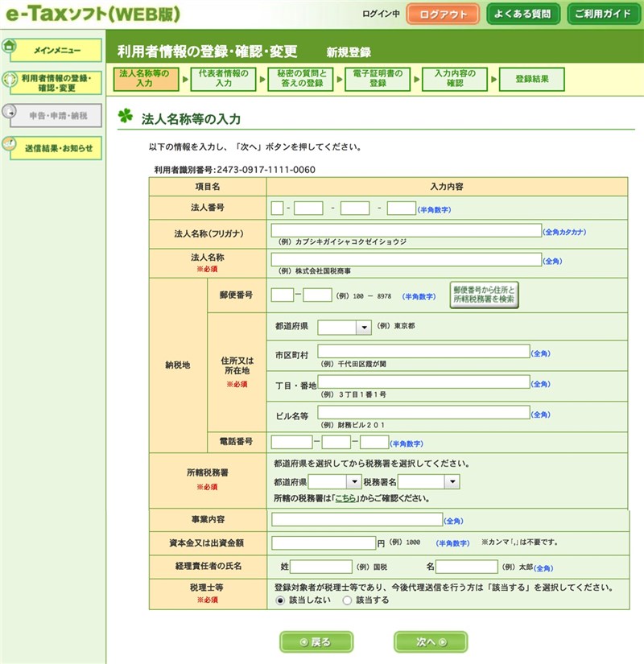Focus the 事業内容 text field
This screenshot has height=664, width=644.
click(x=357, y=519)
